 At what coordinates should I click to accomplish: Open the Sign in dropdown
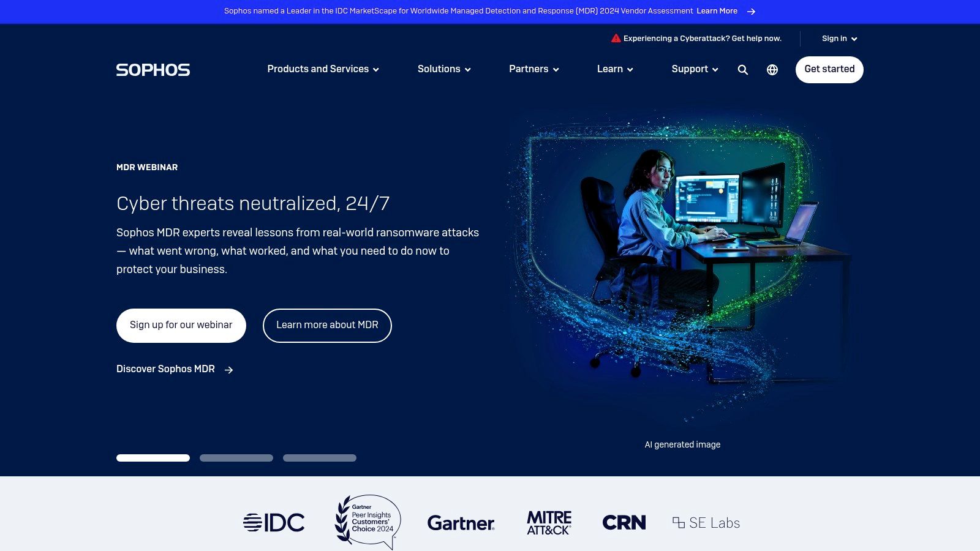(x=839, y=39)
